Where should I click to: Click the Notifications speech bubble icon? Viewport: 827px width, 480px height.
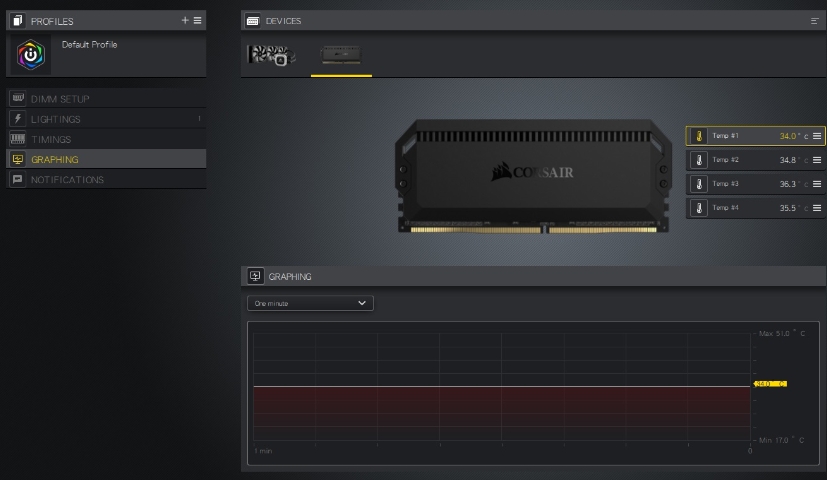[x=17, y=179]
